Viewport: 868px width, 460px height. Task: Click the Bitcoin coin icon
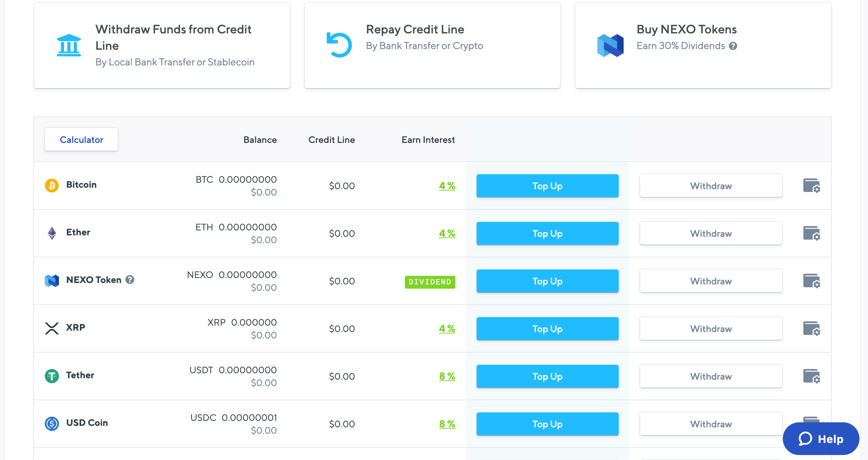pos(52,185)
